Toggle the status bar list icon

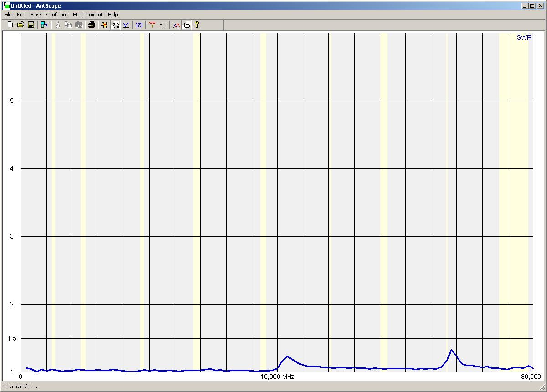[186, 25]
